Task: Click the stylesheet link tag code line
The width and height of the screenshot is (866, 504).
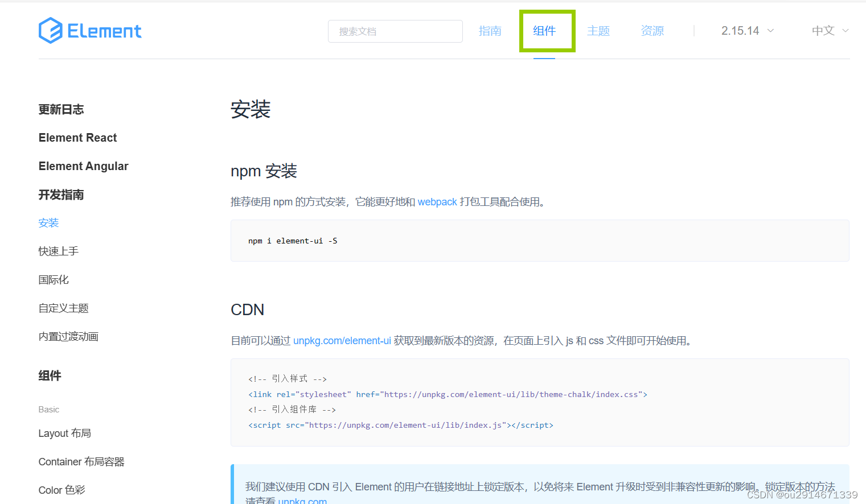Action: 448,394
